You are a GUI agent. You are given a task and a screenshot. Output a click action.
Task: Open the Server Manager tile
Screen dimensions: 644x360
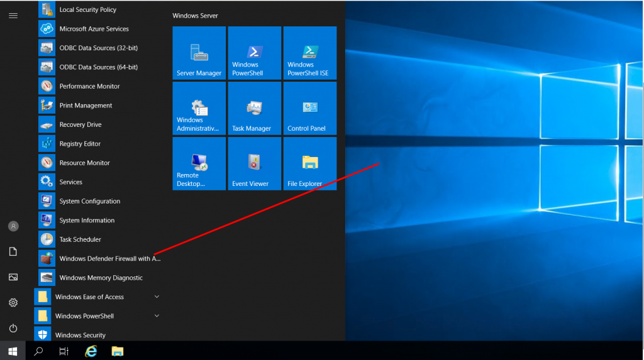click(199, 53)
